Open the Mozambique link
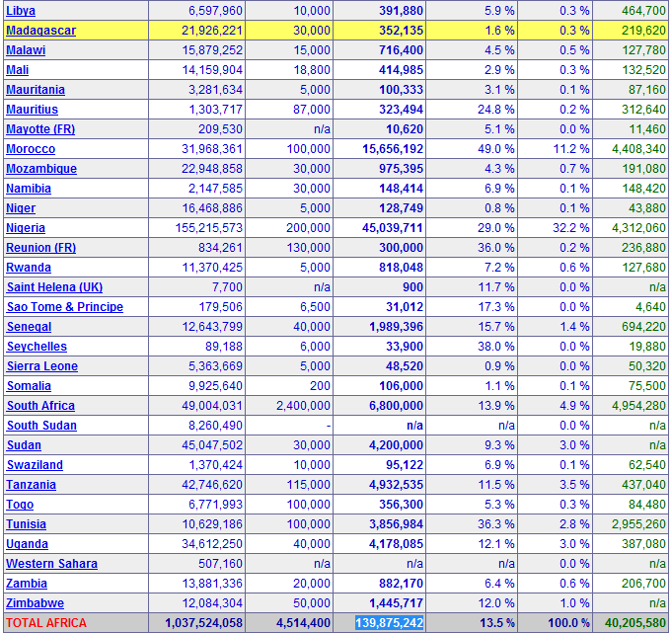The height and width of the screenshot is (633, 672). 41,169
